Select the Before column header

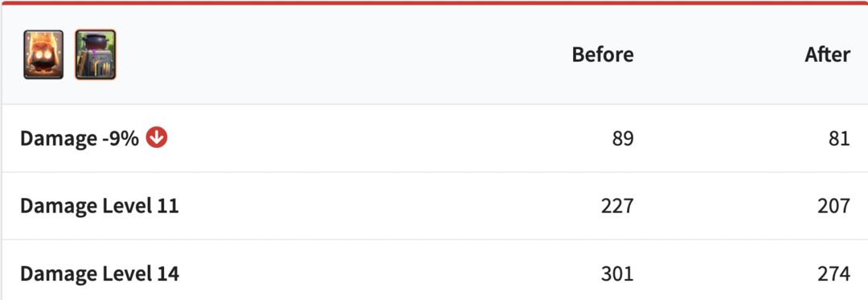602,54
